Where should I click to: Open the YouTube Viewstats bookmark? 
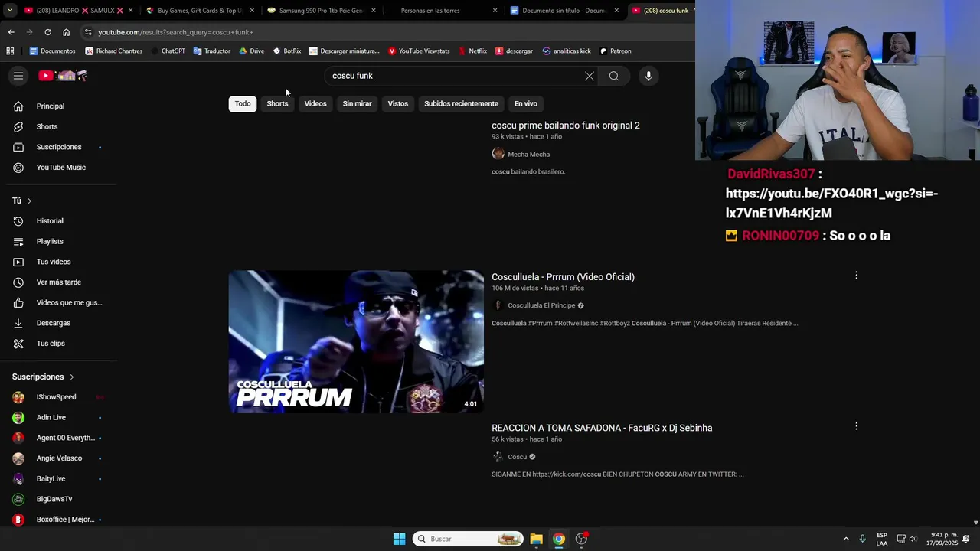419,51
